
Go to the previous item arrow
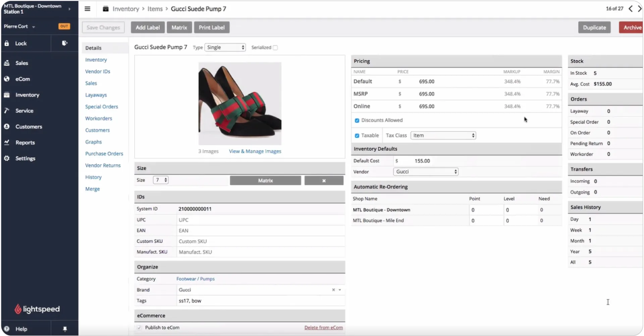click(x=631, y=9)
